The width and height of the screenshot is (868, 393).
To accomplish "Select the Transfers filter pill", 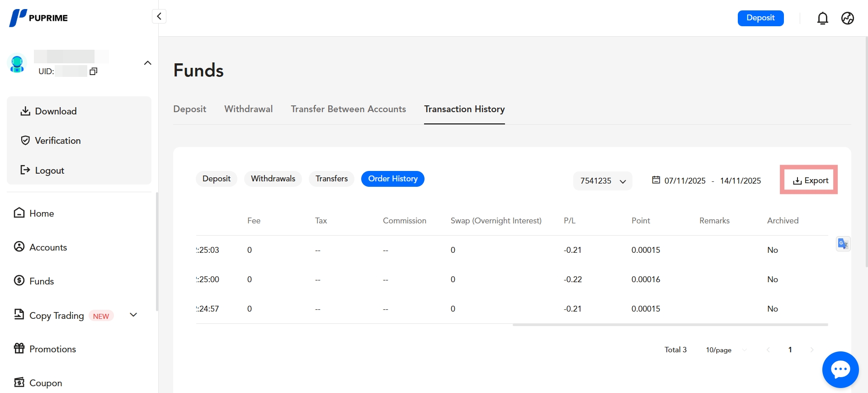I will (x=331, y=179).
